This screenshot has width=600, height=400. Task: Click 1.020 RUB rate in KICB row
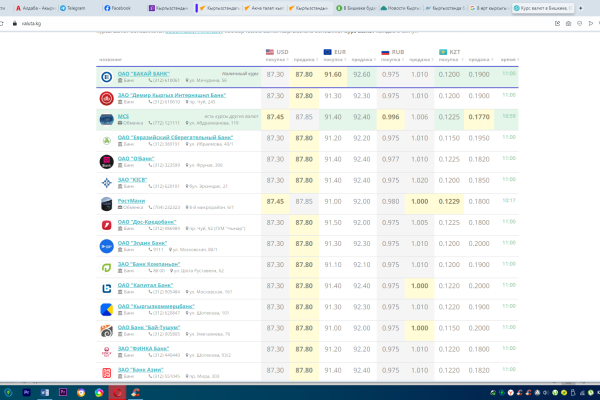coord(420,180)
